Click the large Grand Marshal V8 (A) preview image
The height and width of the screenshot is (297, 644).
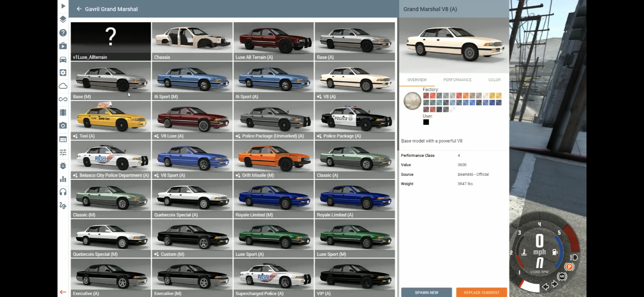click(454, 45)
